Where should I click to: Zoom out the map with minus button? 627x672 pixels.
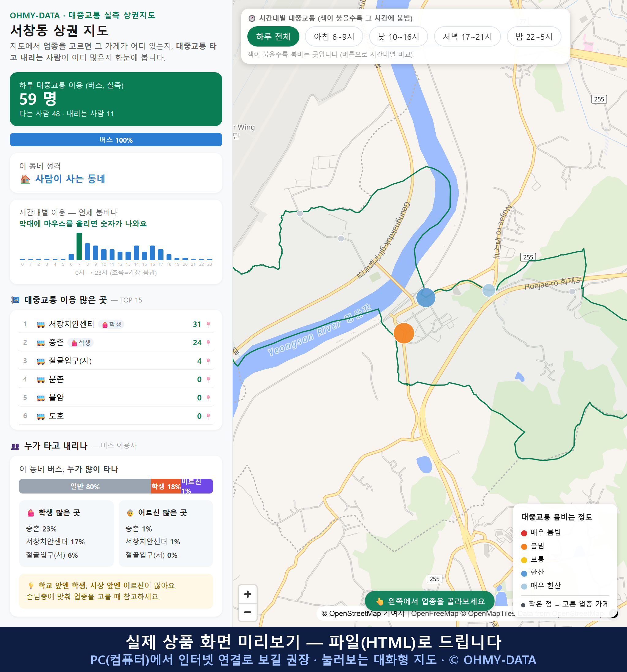tap(248, 612)
